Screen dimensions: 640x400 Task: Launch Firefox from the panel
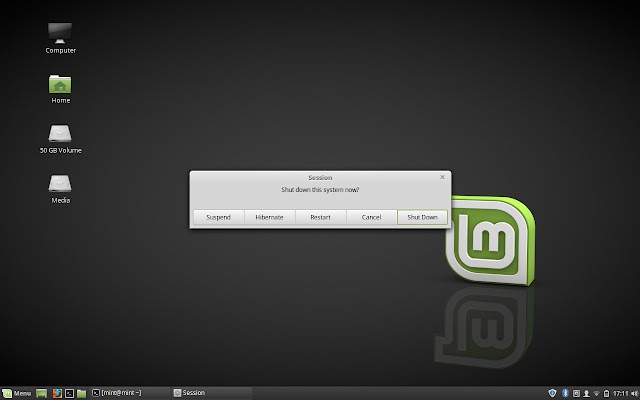57,393
